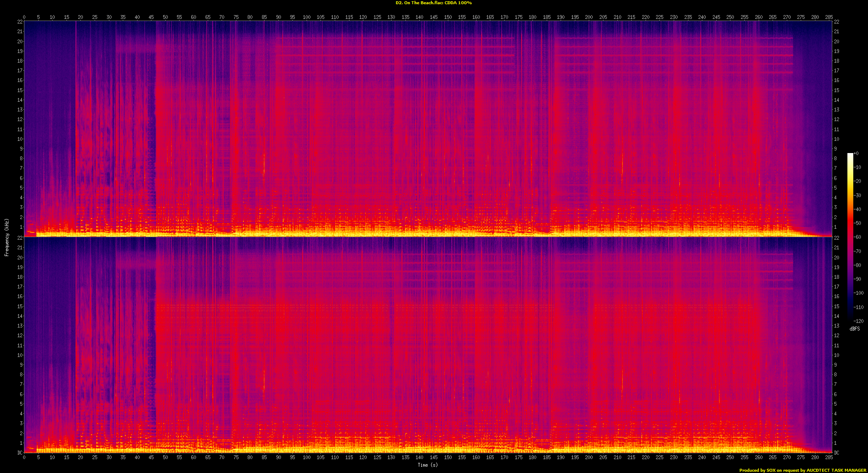Click the 'DC' label at bottom right
Image resolution: width=868 pixels, height=473 pixels.
pos(837,453)
